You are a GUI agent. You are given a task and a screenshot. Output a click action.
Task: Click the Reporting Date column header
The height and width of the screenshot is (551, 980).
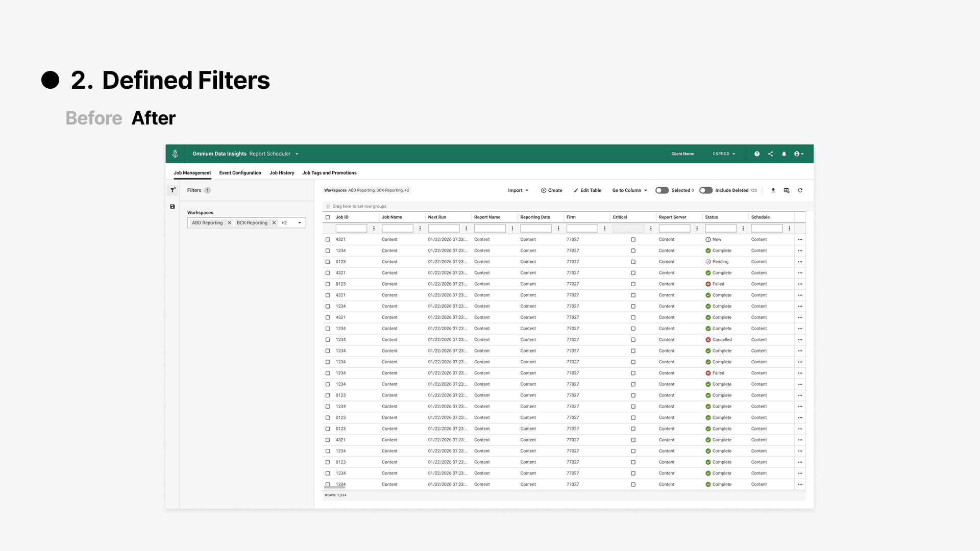[535, 217]
